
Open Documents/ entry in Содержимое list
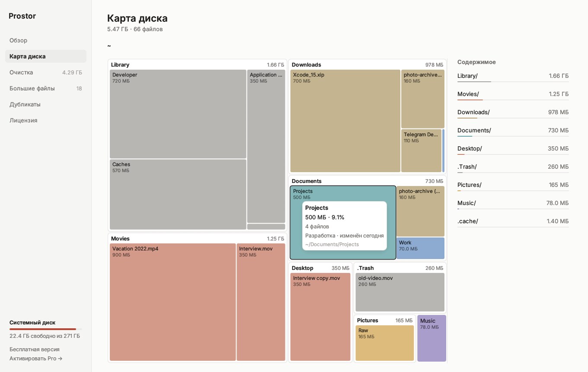(x=513, y=131)
